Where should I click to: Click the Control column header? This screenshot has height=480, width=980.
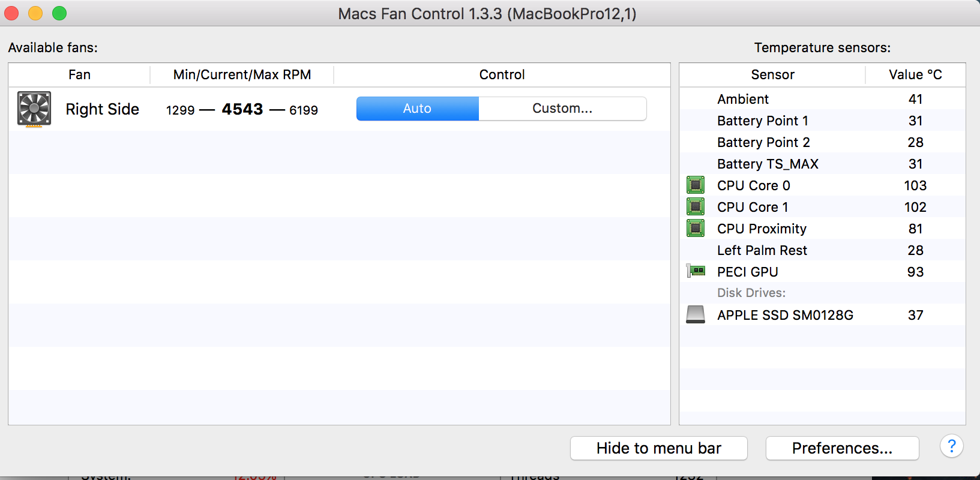pyautogui.click(x=502, y=74)
